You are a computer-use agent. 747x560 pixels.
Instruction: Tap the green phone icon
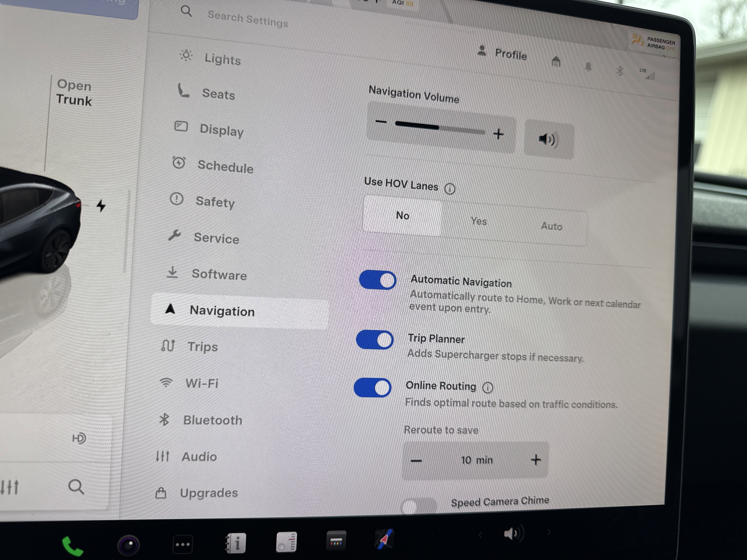(x=72, y=546)
